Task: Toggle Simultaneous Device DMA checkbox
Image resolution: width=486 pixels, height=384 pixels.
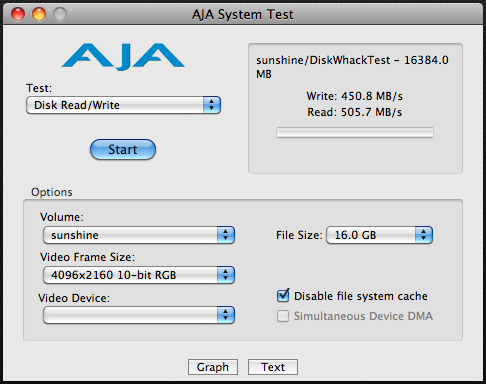Action: coord(283,316)
